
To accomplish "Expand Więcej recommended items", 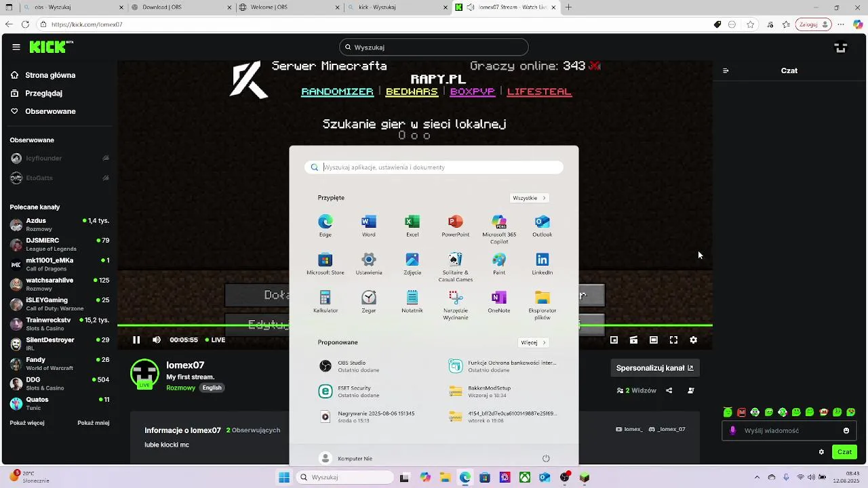I will [x=534, y=342].
